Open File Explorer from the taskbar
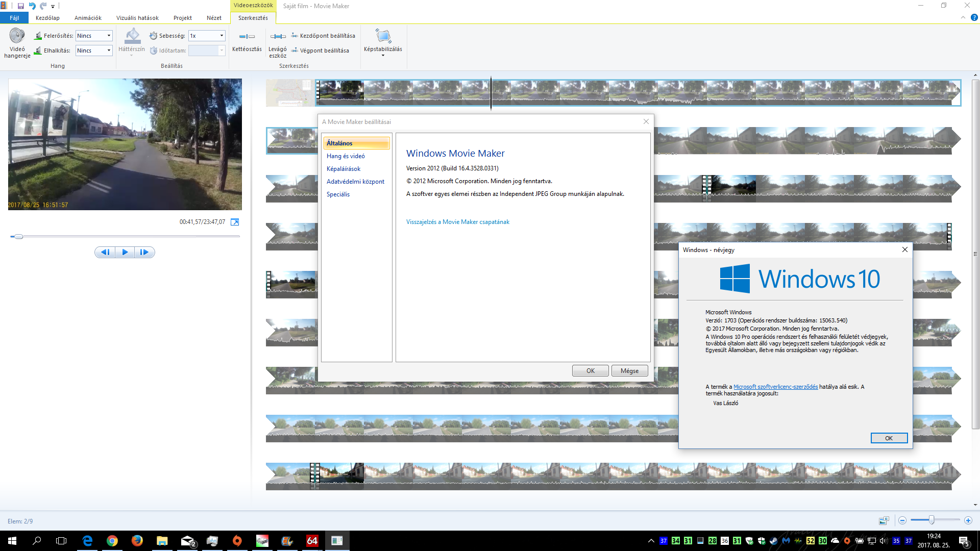Viewport: 980px width, 551px height. 162,541
